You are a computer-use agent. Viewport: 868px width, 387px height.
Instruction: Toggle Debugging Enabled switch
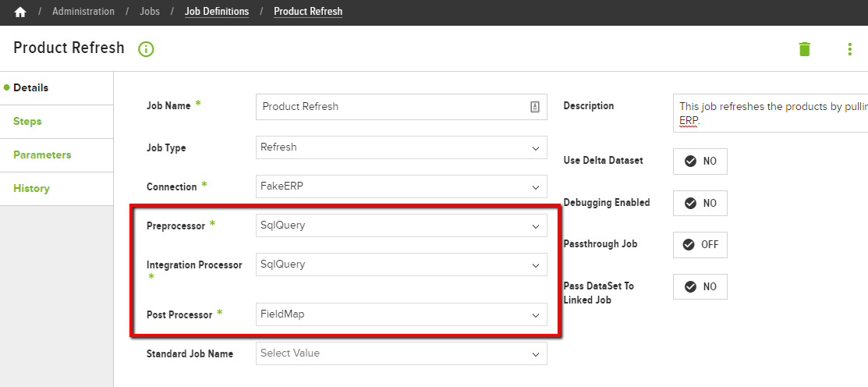pos(700,203)
